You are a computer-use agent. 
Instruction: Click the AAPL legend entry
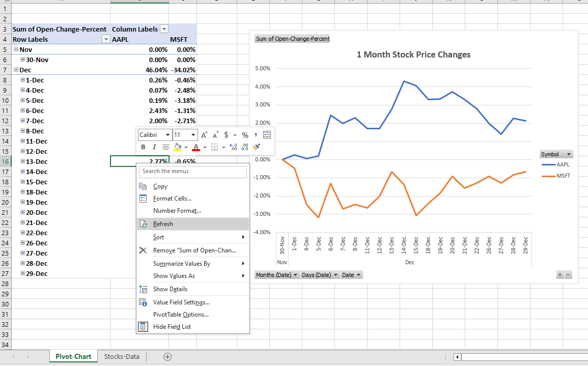[556, 164]
